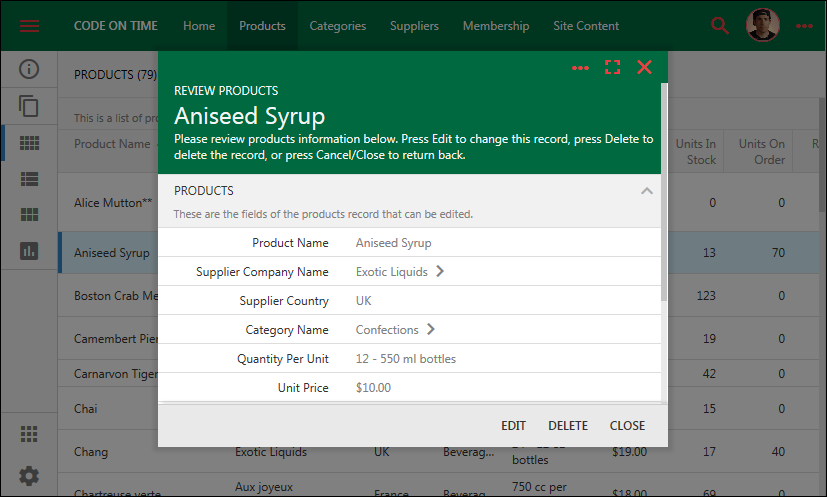827x497 pixels.
Task: Open the user avatar profile picture
Action: pos(763,25)
